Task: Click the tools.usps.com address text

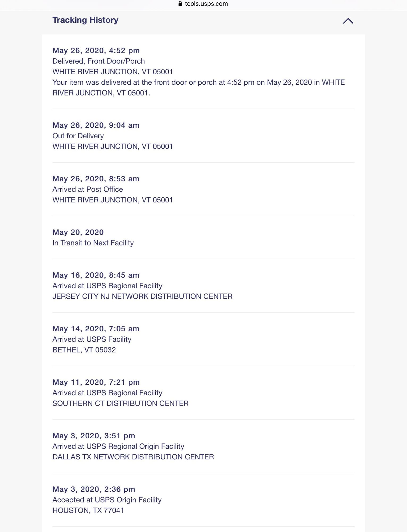Action: pos(206,4)
